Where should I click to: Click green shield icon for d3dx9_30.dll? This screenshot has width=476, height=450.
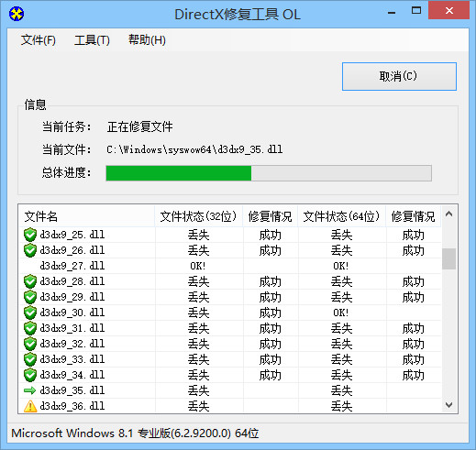tap(30, 313)
